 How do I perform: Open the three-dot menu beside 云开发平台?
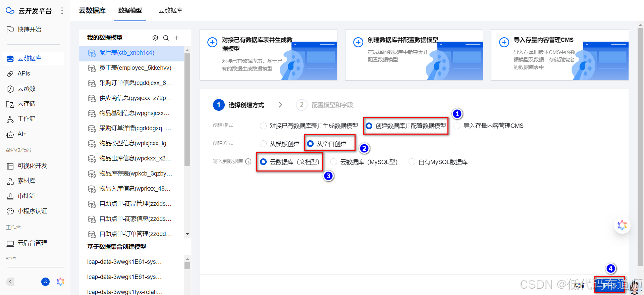pos(62,11)
